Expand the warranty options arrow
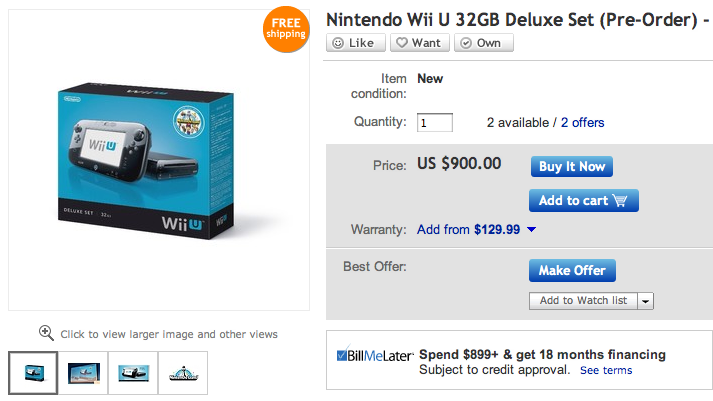Viewport: 713px width, 401px height. 531,230
